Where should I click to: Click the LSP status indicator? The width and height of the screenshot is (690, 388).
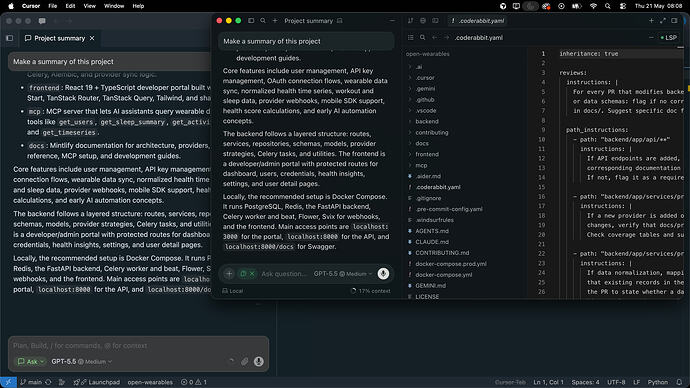click(x=669, y=38)
